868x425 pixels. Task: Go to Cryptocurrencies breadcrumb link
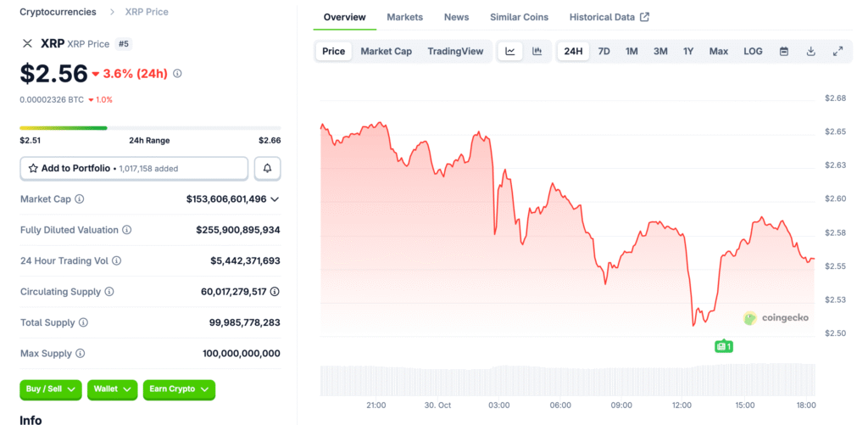[x=58, y=12]
